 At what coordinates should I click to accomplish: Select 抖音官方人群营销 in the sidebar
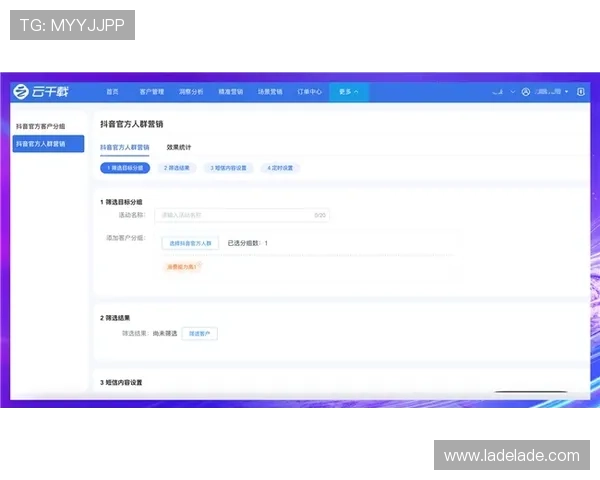[48, 144]
